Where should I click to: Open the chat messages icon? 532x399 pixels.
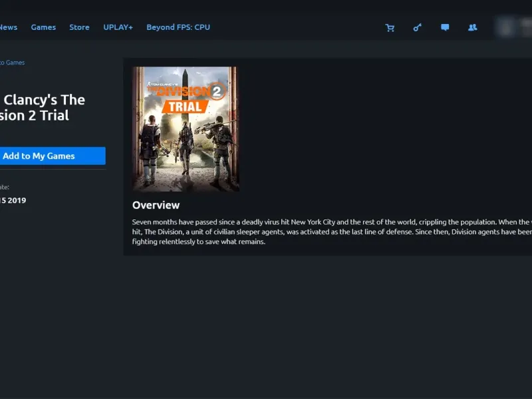445,27
